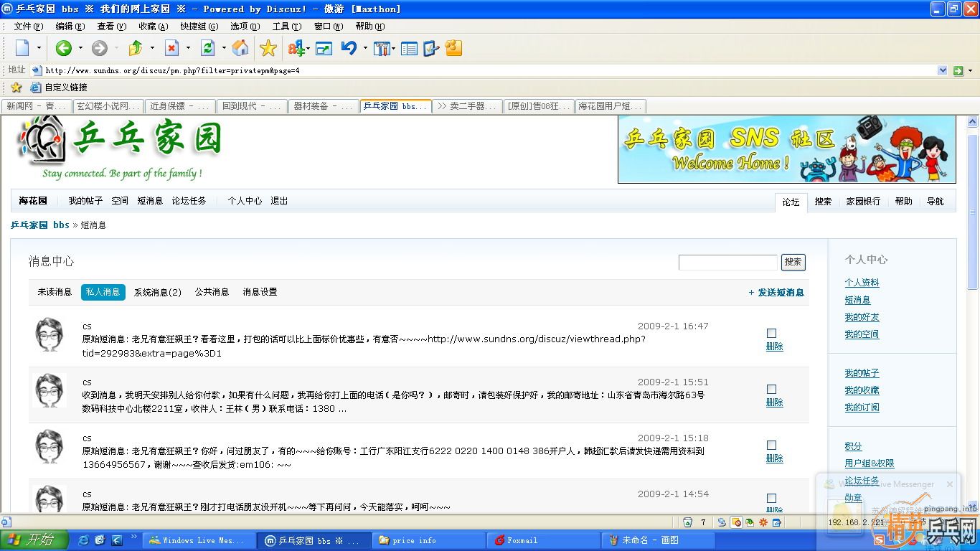Click the 乒乓家园 site logo image
Image resolution: width=980 pixels, height=551 pixels.
click(119, 149)
